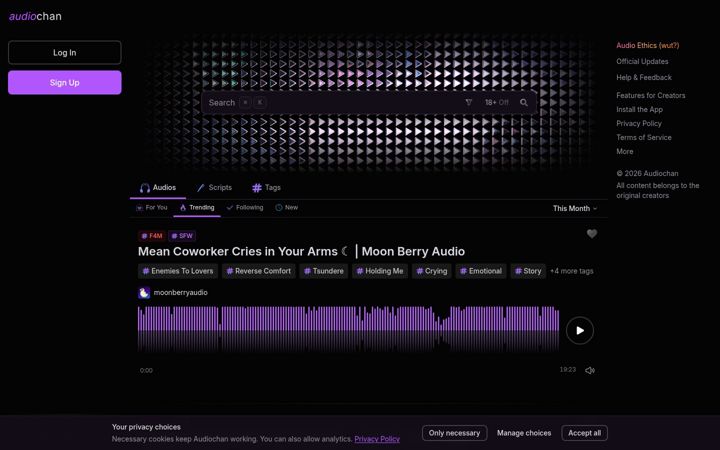Open Install the App link
The width and height of the screenshot is (720, 450).
(639, 109)
